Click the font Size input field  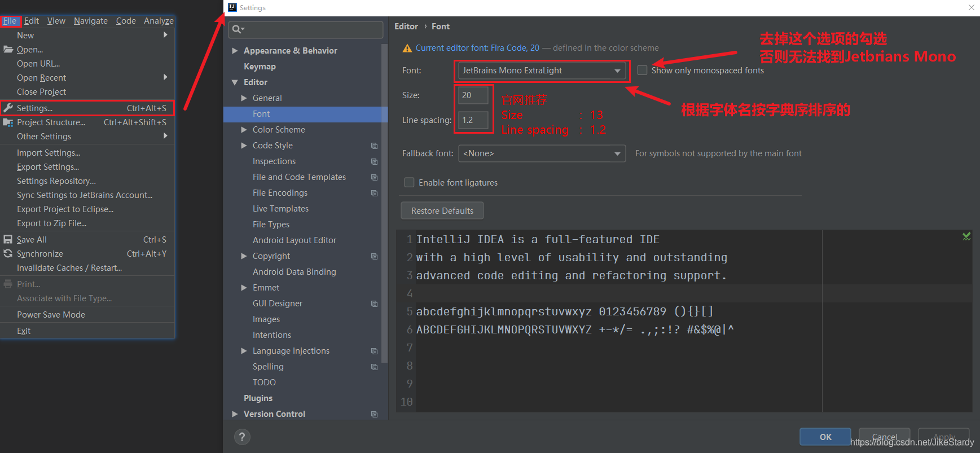(x=473, y=95)
